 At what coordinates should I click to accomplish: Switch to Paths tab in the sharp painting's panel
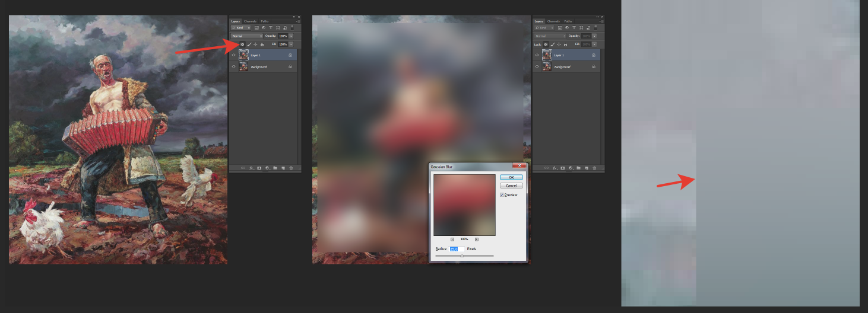pos(265,21)
